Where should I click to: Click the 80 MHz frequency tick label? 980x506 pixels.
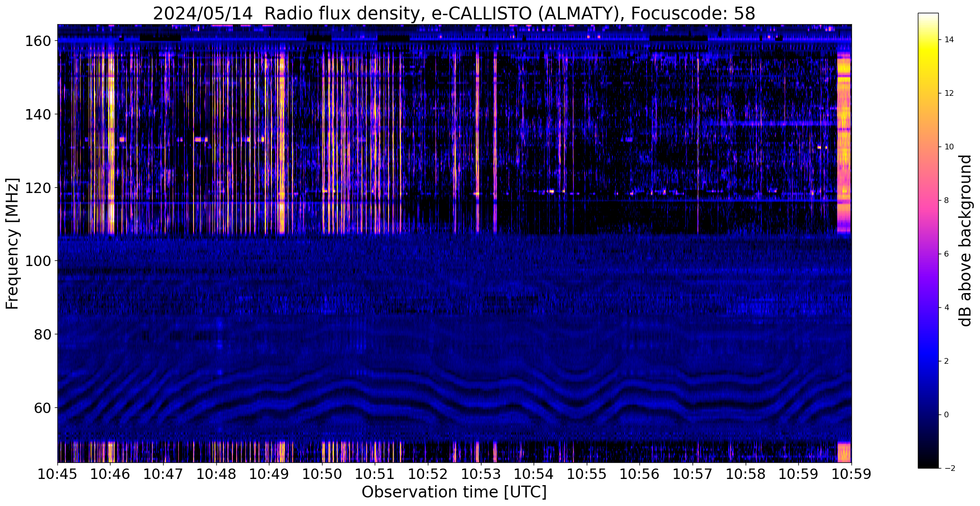click(x=43, y=334)
